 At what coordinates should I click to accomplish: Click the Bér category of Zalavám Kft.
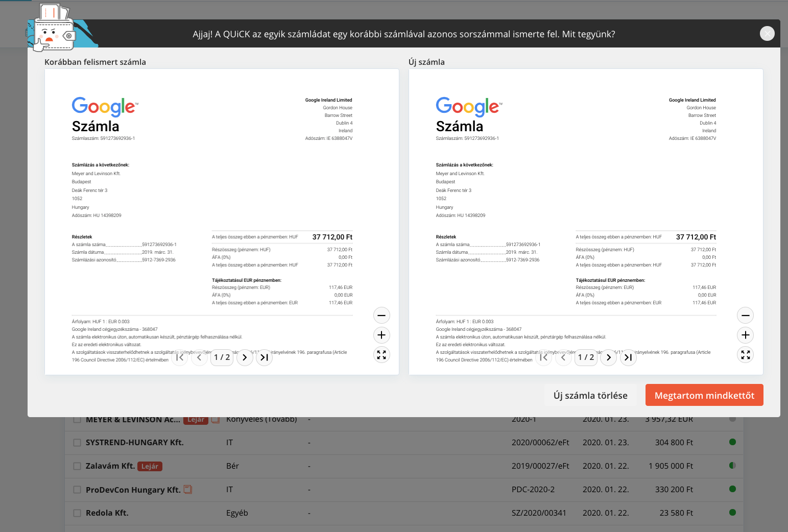click(x=232, y=466)
